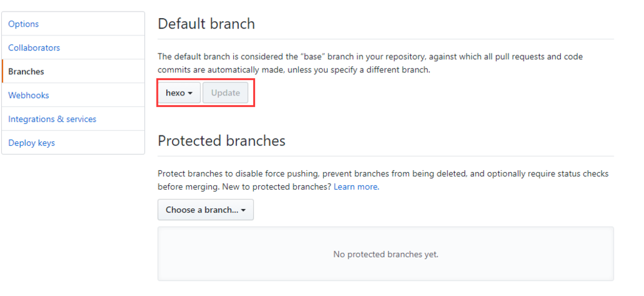
Task: Open the Options settings page
Action: [23, 24]
